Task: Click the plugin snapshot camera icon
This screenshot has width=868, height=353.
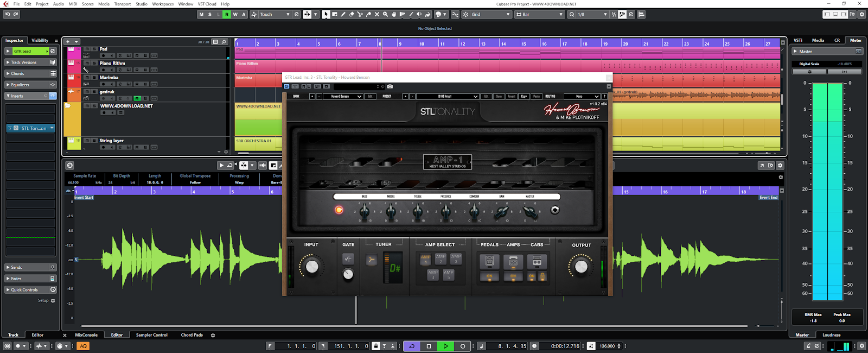Action: click(390, 86)
